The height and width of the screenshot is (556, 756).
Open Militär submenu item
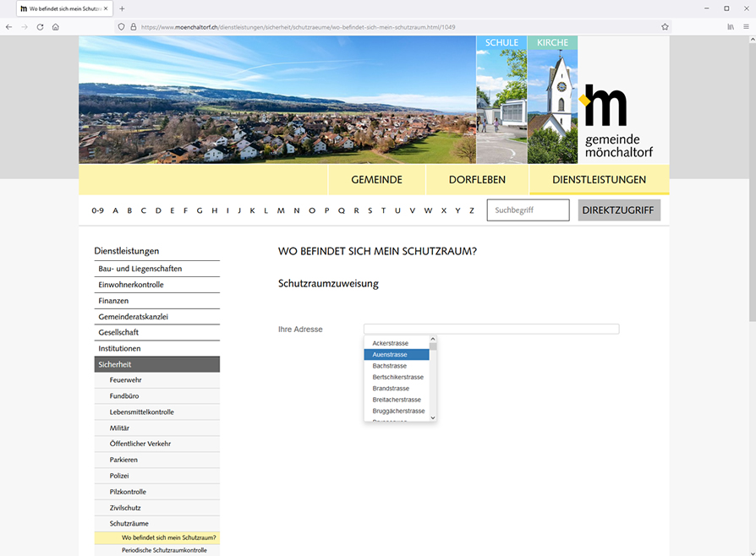157,428
